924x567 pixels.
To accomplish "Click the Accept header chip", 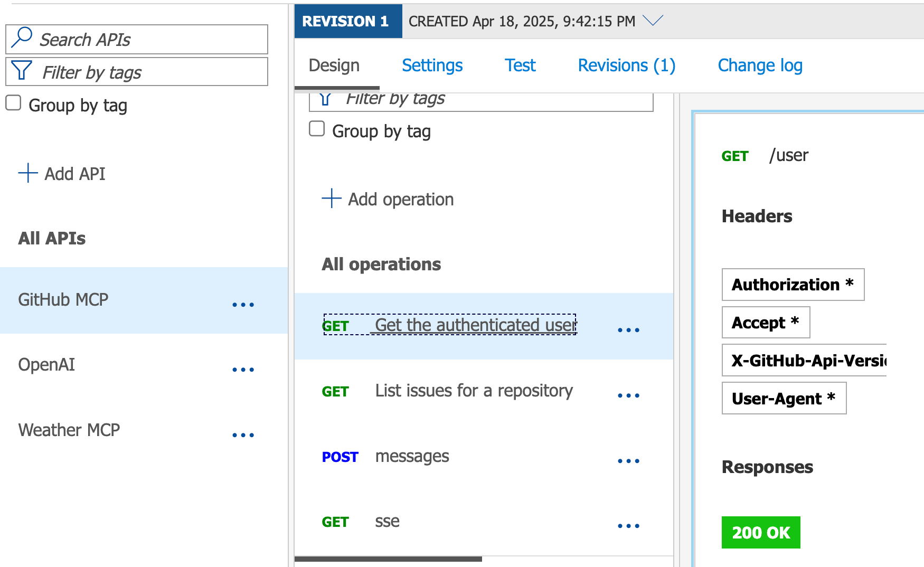I will pyautogui.click(x=766, y=323).
